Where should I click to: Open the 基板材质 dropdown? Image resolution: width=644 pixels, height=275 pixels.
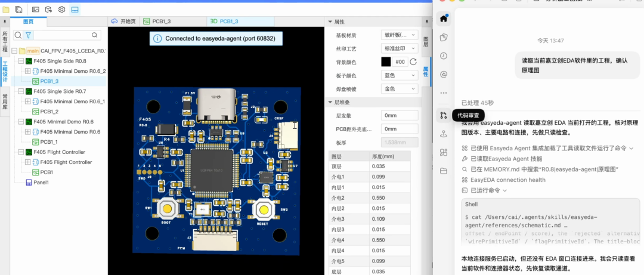click(x=399, y=35)
